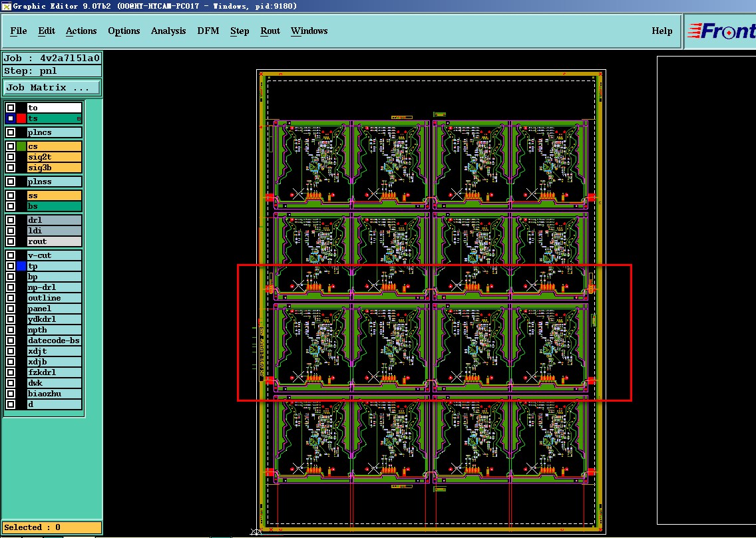Open the Windows menu
The width and height of the screenshot is (756, 538).
[309, 31]
